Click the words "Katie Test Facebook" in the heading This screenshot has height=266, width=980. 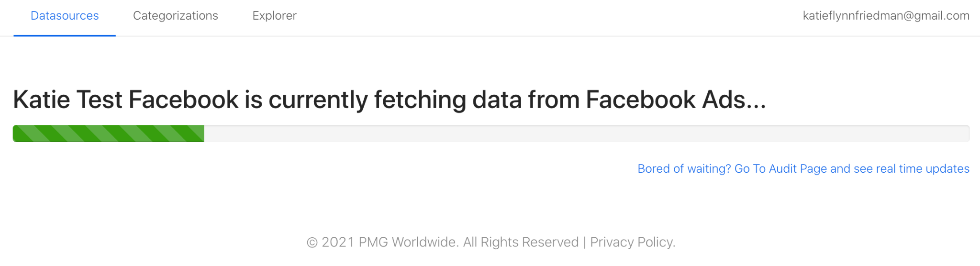126,100
